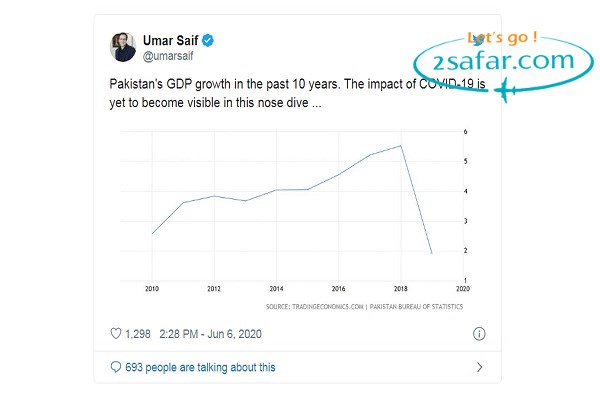
Task: Click the tweet text about Pakistan's GDP
Action: pyautogui.click(x=297, y=93)
